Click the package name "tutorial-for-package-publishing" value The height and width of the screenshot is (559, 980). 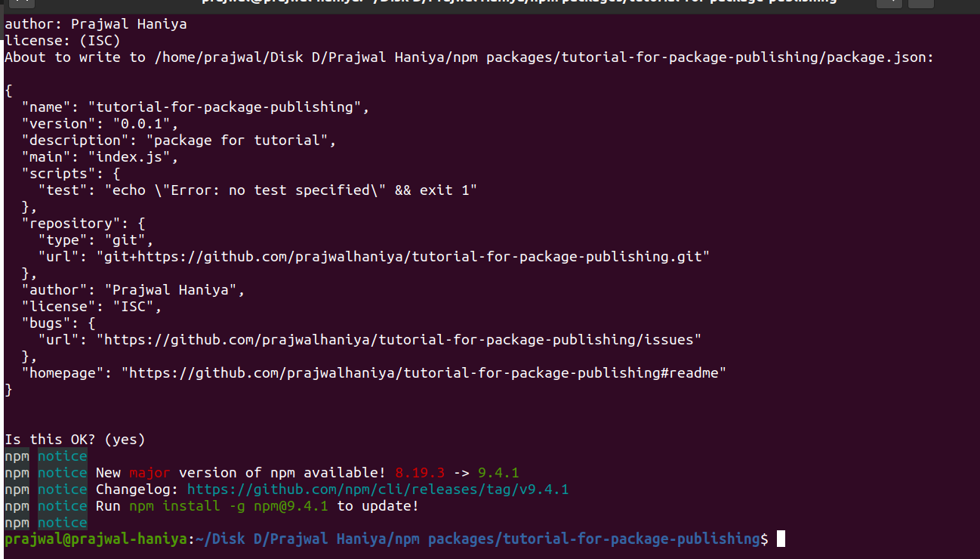click(x=224, y=107)
